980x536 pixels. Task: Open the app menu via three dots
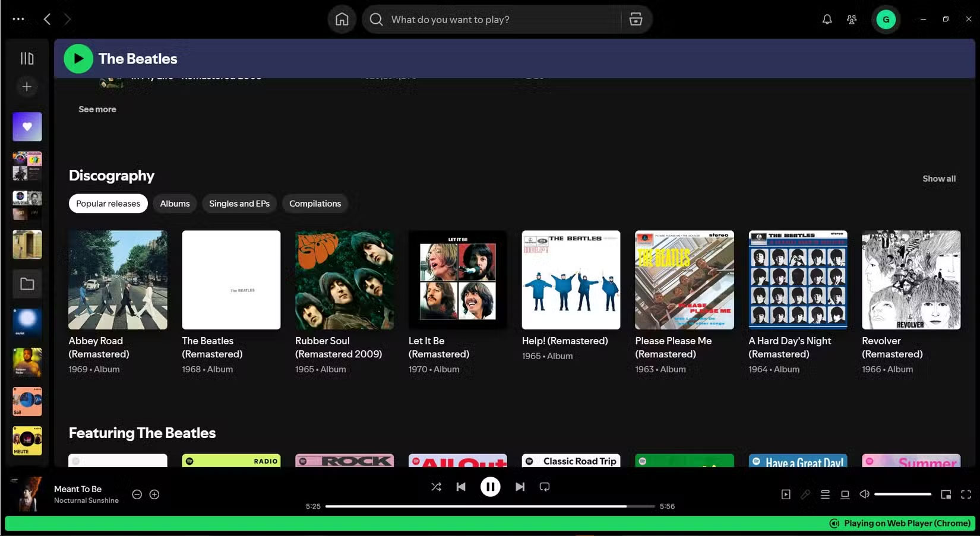coord(18,18)
